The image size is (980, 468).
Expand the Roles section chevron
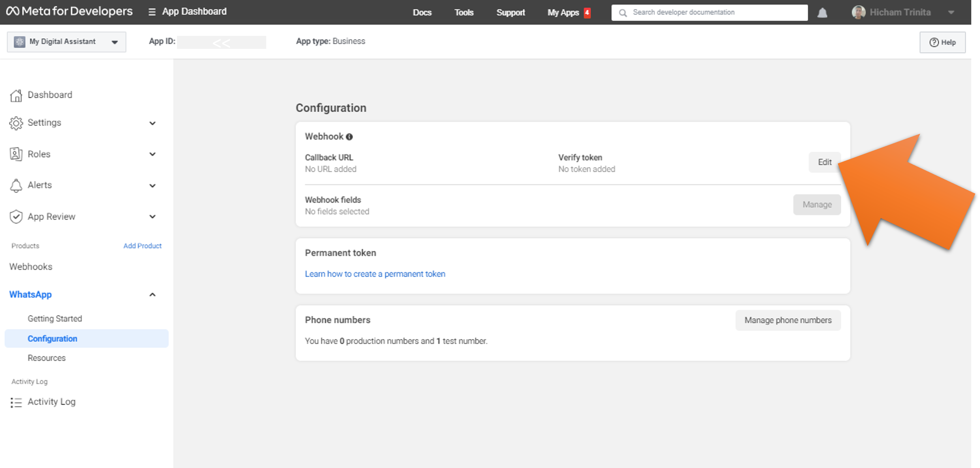[x=153, y=154]
